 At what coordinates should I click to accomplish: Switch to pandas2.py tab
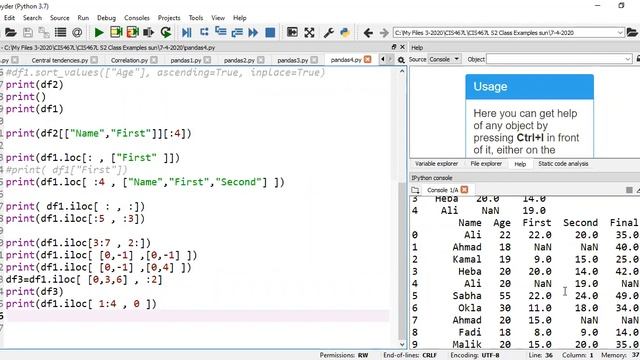click(239, 60)
